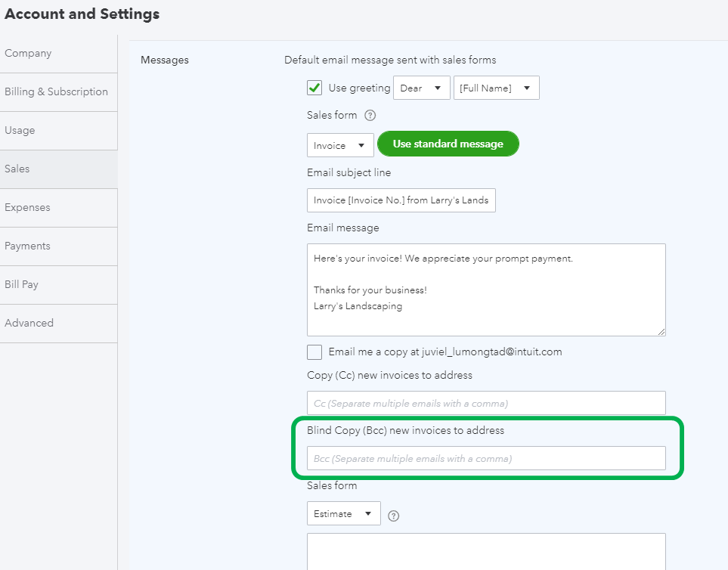Expand the [Full Name] dropdown
The image size is (728, 570).
(496, 88)
